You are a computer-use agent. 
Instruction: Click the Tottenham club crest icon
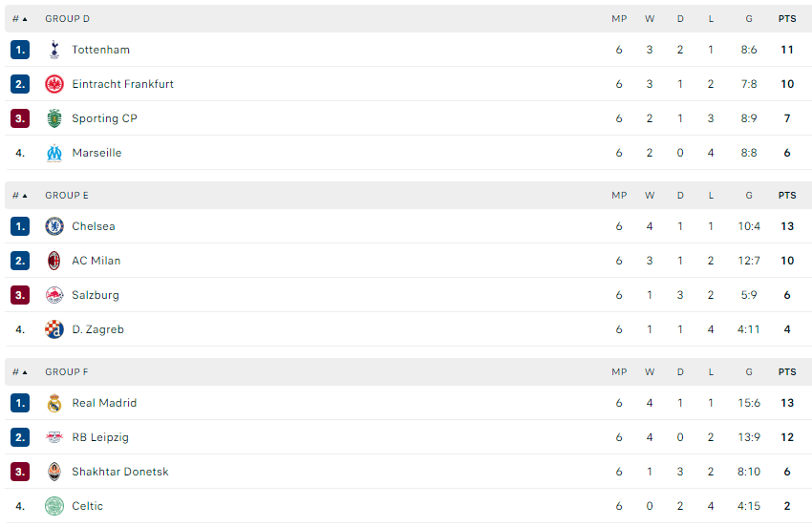54,50
